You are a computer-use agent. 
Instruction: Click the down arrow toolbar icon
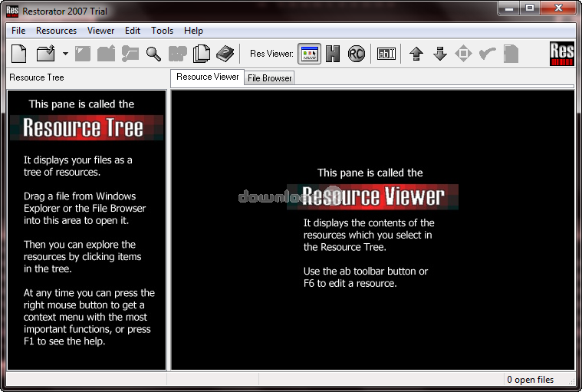tap(440, 54)
